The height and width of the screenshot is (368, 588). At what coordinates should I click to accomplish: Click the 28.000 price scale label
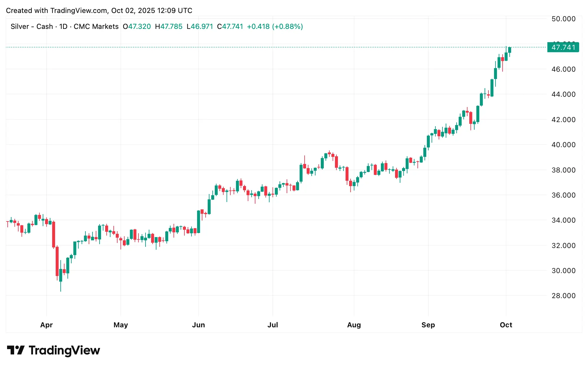click(x=563, y=296)
